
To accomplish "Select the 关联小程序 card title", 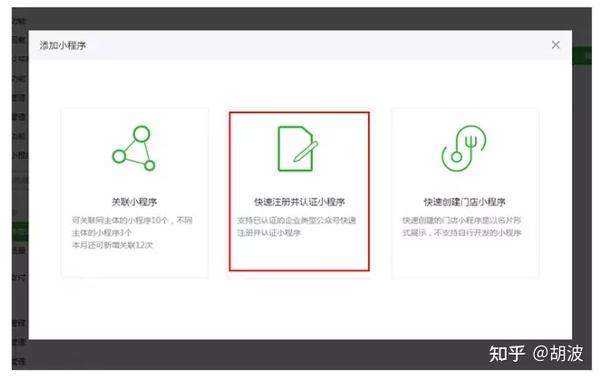I will pyautogui.click(x=134, y=202).
